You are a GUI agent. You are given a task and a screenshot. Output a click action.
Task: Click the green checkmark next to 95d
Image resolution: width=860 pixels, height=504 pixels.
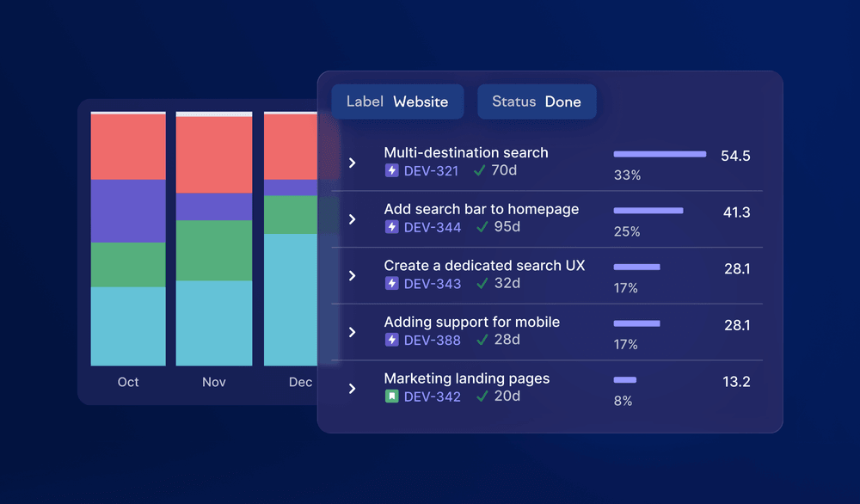pyautogui.click(x=481, y=228)
